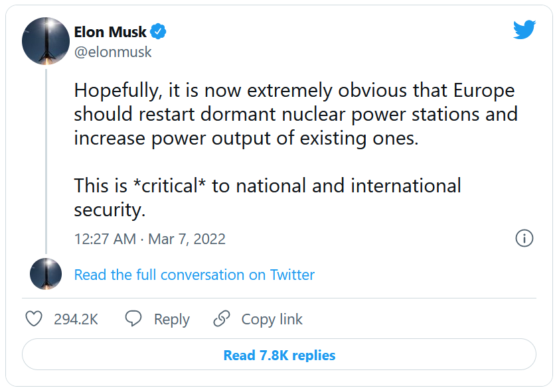The height and width of the screenshot is (392, 557).
Task: Open the Elon Musk display name
Action: coord(110,32)
